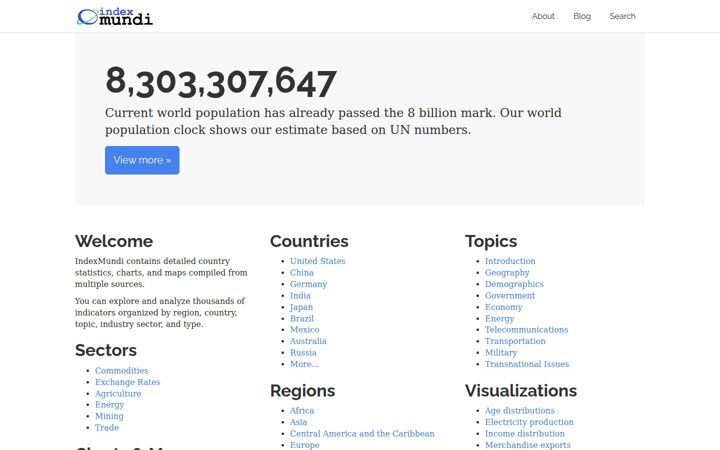Screen dimensions: 720x450
Task: Open India country link
Action: click(300, 295)
